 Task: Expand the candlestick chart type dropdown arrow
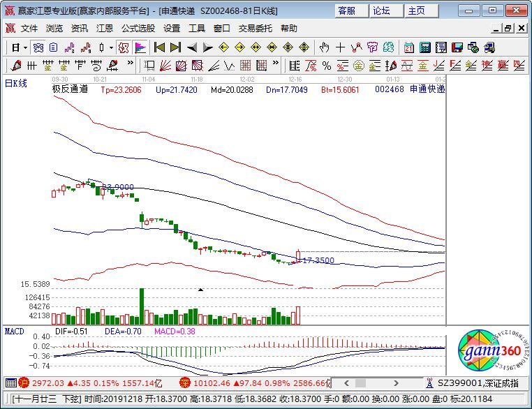point(111,48)
